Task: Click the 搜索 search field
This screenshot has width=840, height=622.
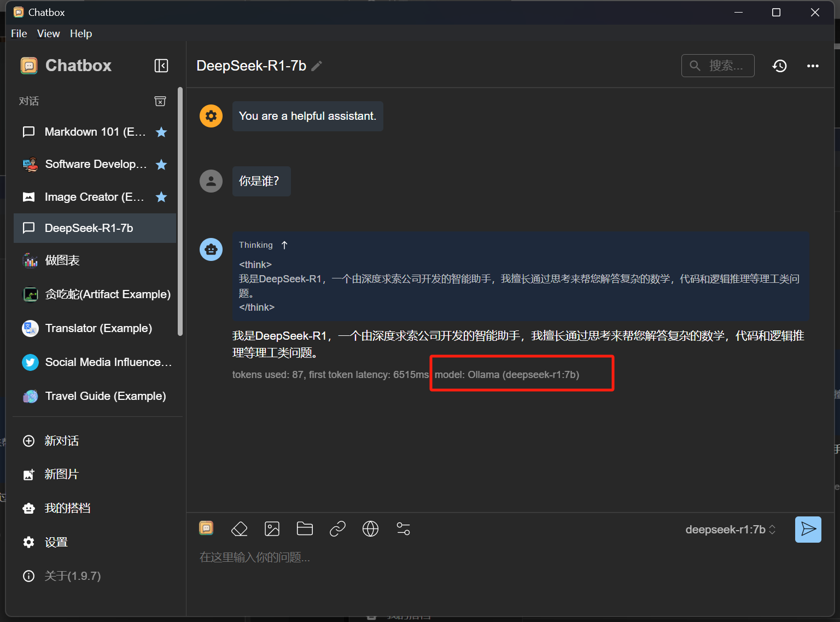Action: [718, 66]
